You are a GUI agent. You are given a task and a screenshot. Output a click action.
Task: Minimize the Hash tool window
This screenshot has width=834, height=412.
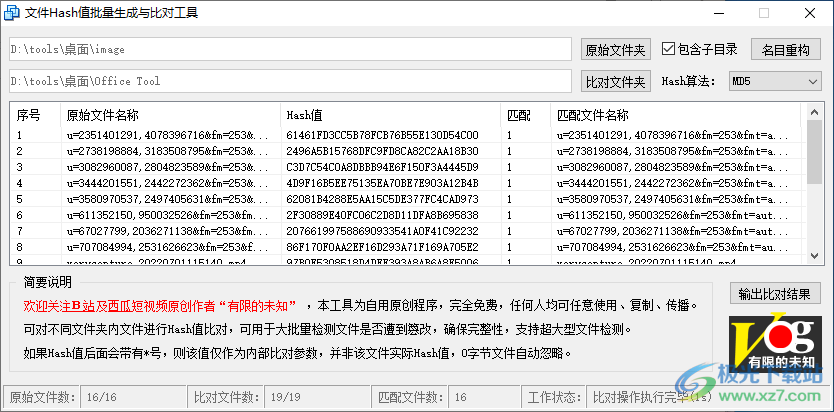pyautogui.click(x=718, y=13)
